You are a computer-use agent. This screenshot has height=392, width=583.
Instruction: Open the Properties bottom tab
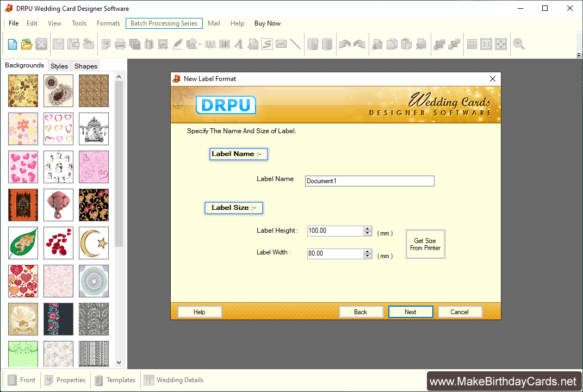65,379
